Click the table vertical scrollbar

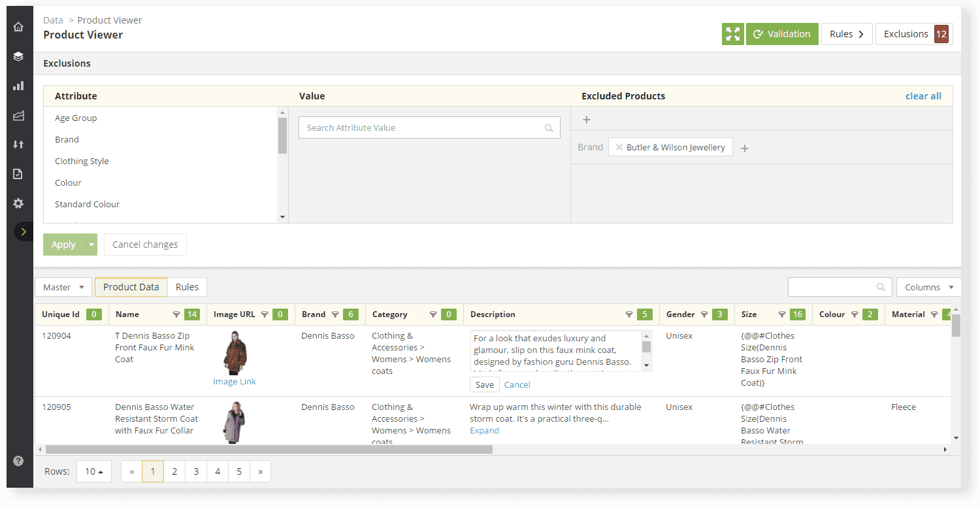956,326
